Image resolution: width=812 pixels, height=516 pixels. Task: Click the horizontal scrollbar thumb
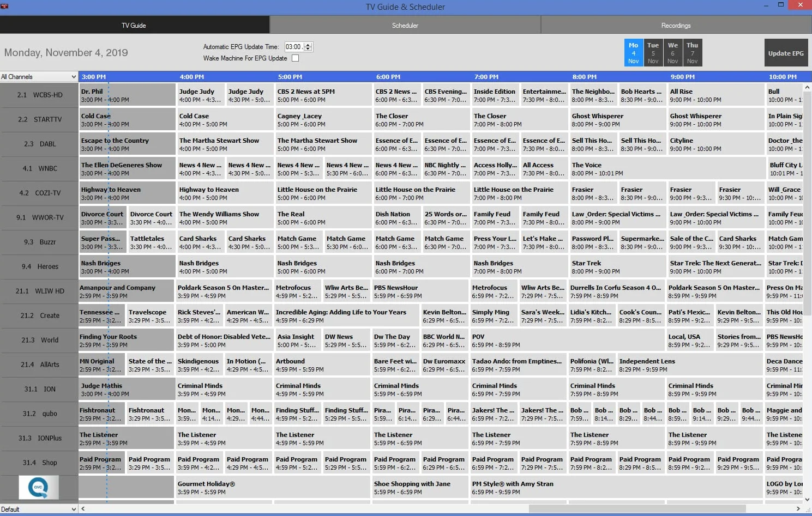click(637, 509)
